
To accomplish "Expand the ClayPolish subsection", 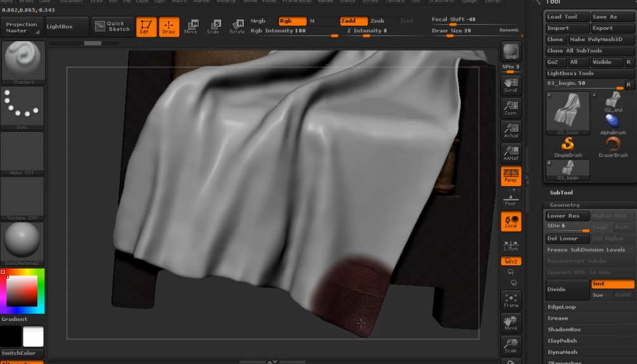I will [x=562, y=341].
